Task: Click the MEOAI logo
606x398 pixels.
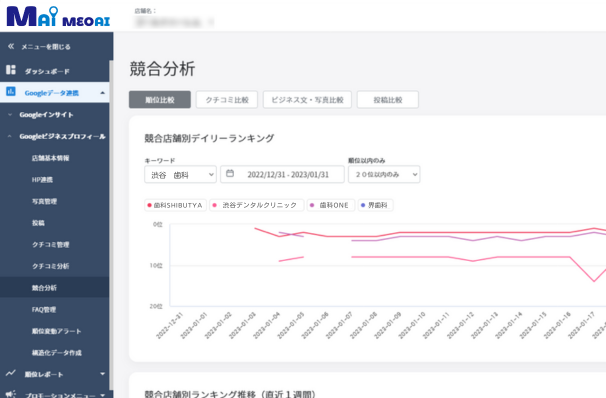Action: point(58,17)
